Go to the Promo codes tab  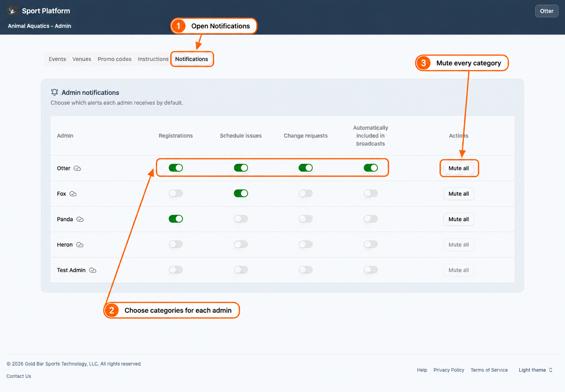pos(115,59)
